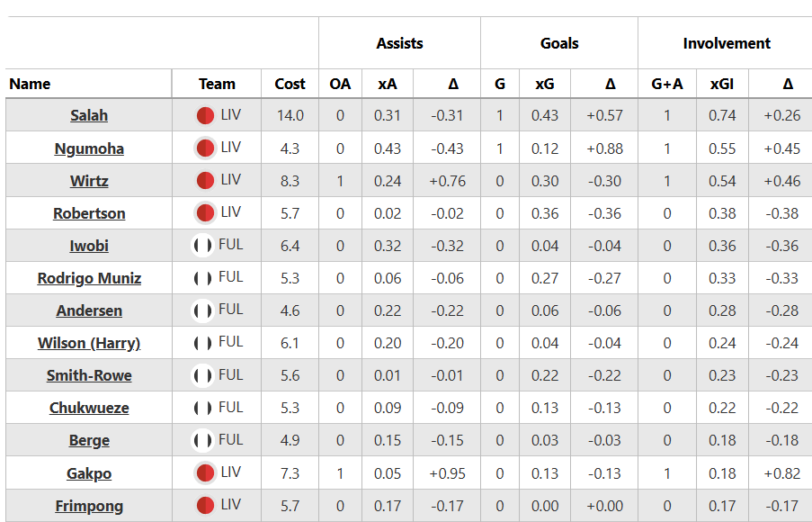Click the Team column header
The image size is (812, 522).
tap(217, 84)
